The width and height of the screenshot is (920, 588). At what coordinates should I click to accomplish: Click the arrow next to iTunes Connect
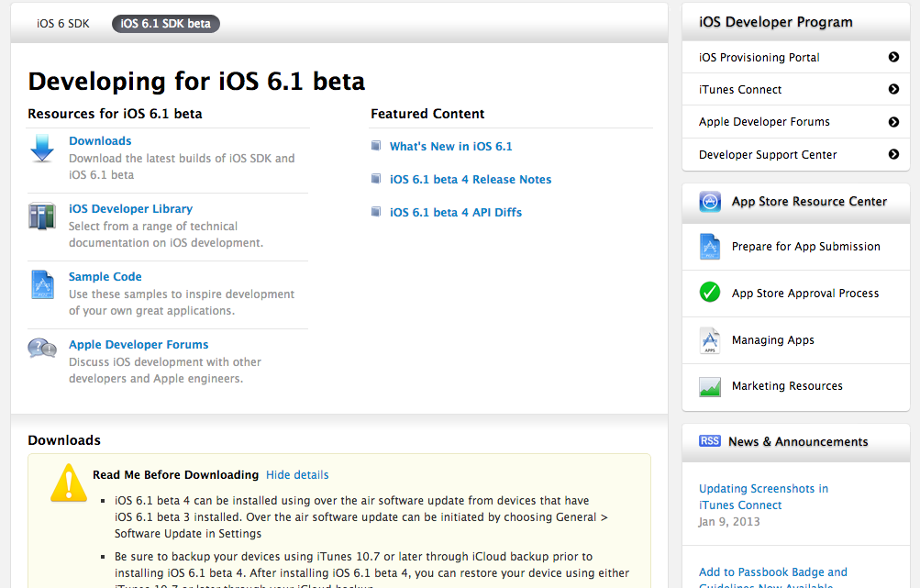point(893,90)
